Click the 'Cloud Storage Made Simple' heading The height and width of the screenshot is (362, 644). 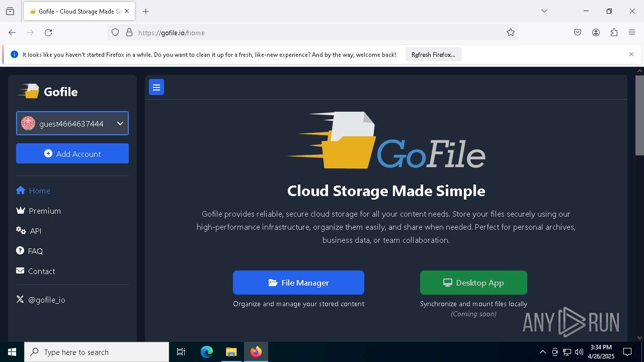pos(386,191)
